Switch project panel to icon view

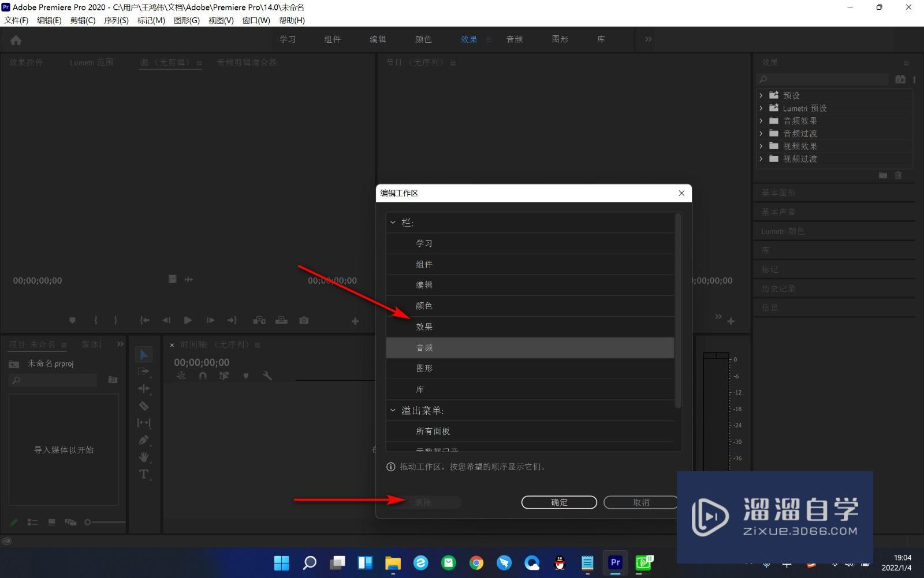(52, 522)
